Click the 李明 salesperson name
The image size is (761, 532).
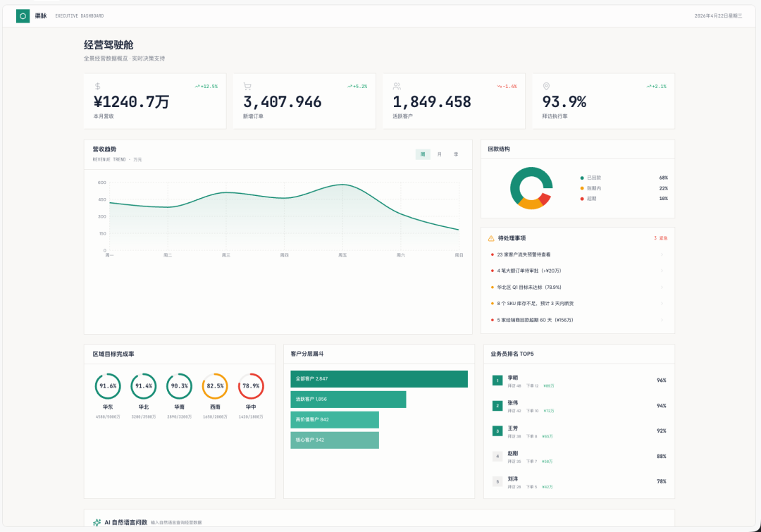(x=512, y=378)
